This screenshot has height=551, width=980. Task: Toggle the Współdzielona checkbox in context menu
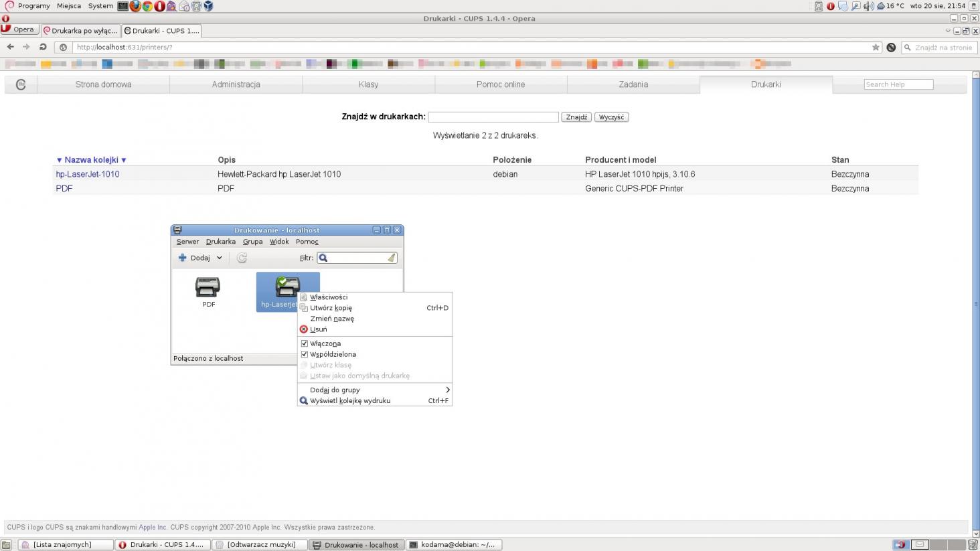(305, 354)
